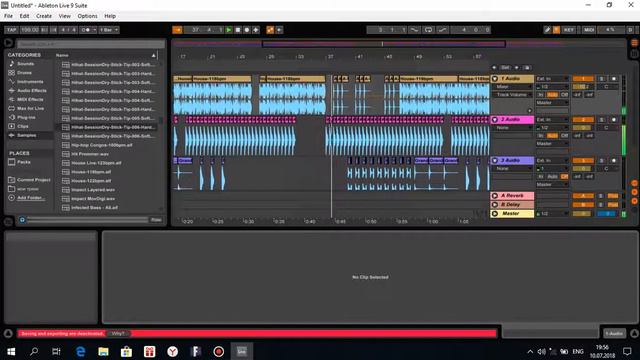This screenshot has height=360, width=640.
Task: Open Packs under Places
Action: click(x=24, y=162)
